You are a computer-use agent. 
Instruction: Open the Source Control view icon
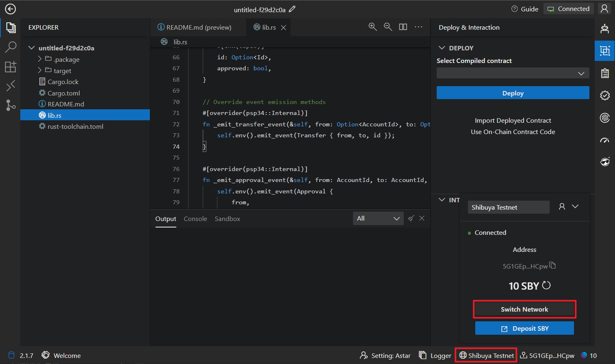[x=11, y=105]
